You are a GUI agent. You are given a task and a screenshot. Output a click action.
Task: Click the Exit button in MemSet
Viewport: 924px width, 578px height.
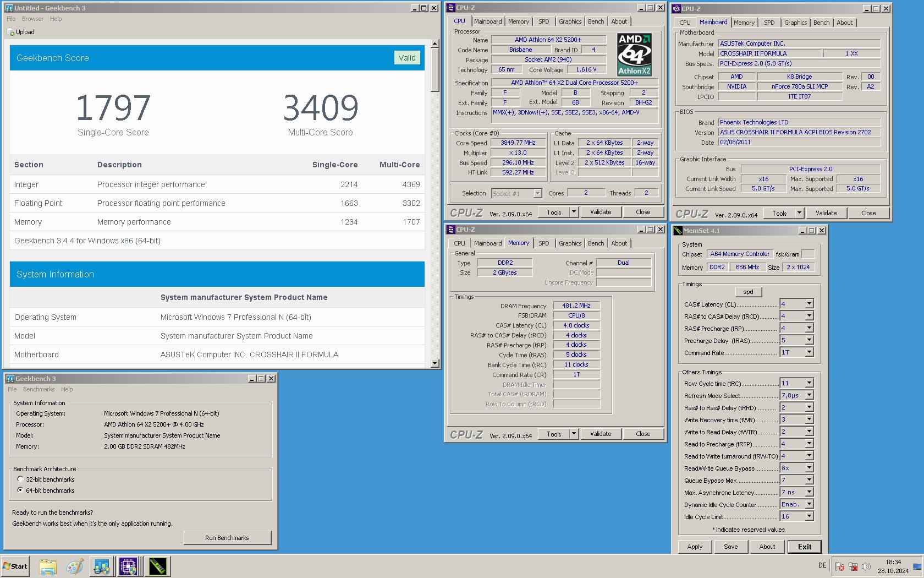coord(805,547)
